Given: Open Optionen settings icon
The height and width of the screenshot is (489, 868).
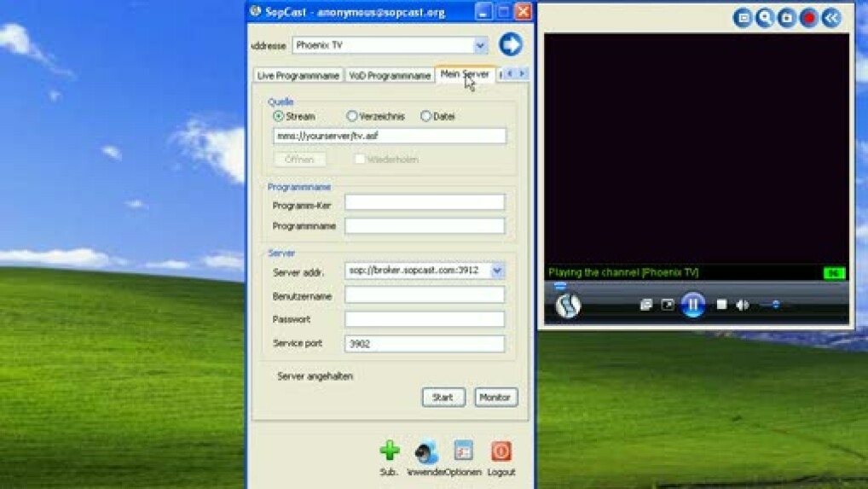Looking at the screenshot, I should [x=463, y=451].
